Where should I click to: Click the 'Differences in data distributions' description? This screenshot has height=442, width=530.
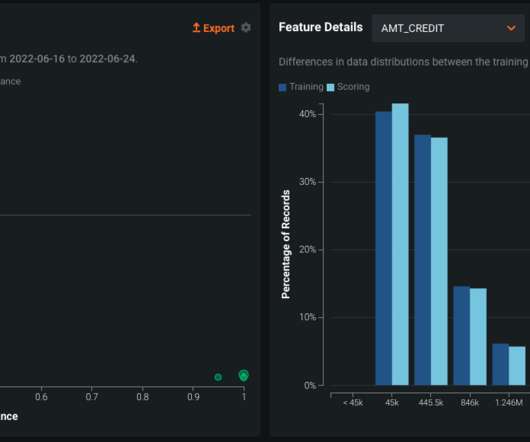click(404, 62)
